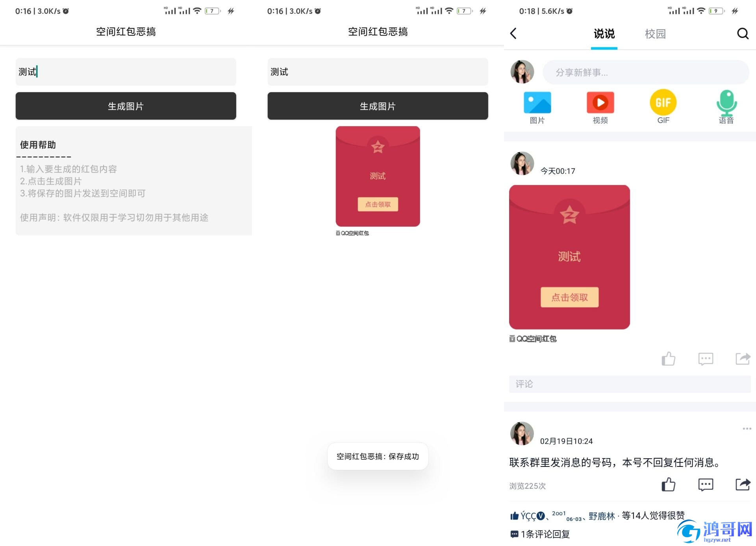Viewport: 756px width, 546px height.
Task: Tap the 浏览225次 view count
Action: (x=527, y=486)
